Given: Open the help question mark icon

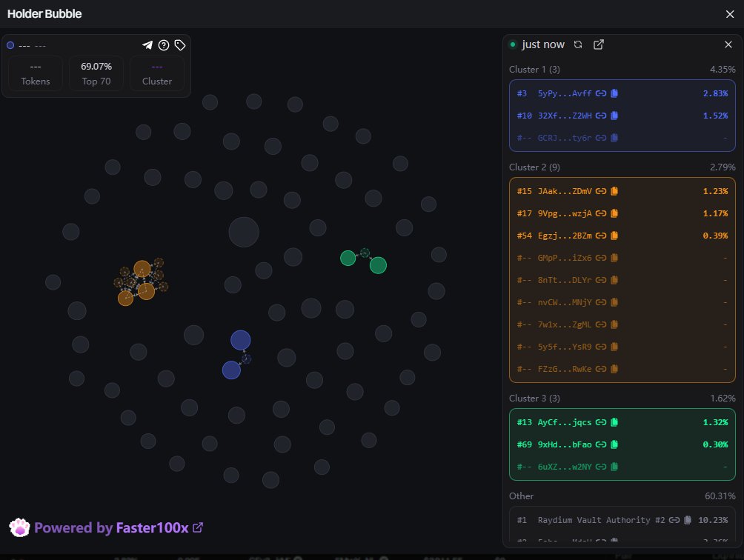Looking at the screenshot, I should click(164, 45).
